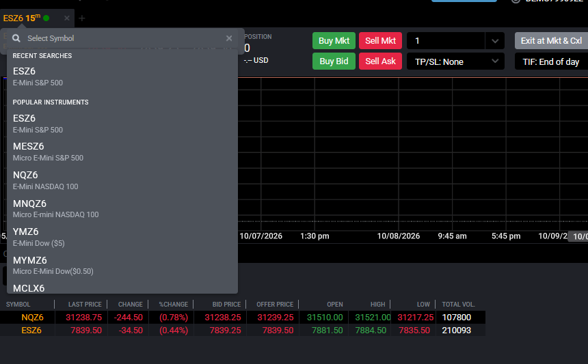Click ESZ6 open value 7881.50
This screenshot has height=364, width=588.
(328, 331)
